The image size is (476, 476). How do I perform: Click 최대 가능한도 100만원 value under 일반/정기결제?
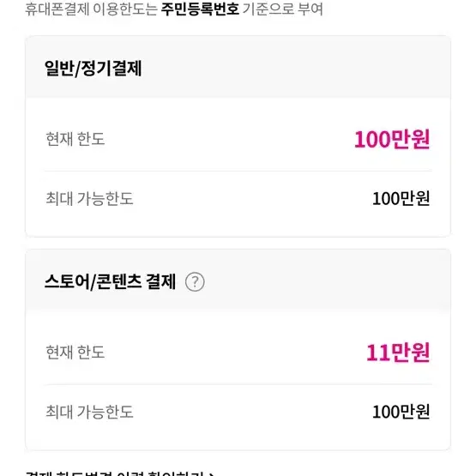(x=401, y=199)
